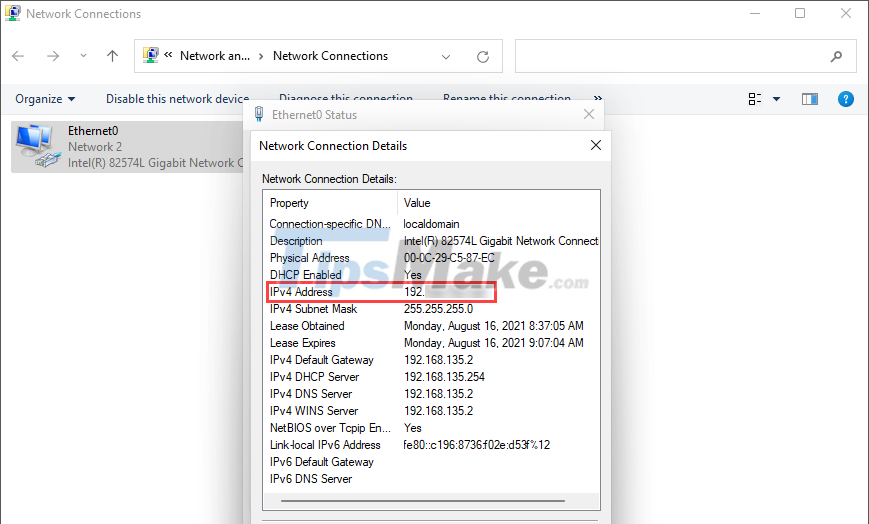The width and height of the screenshot is (869, 524).
Task: Click the Ethernet0 Status title icon
Action: tap(259, 114)
